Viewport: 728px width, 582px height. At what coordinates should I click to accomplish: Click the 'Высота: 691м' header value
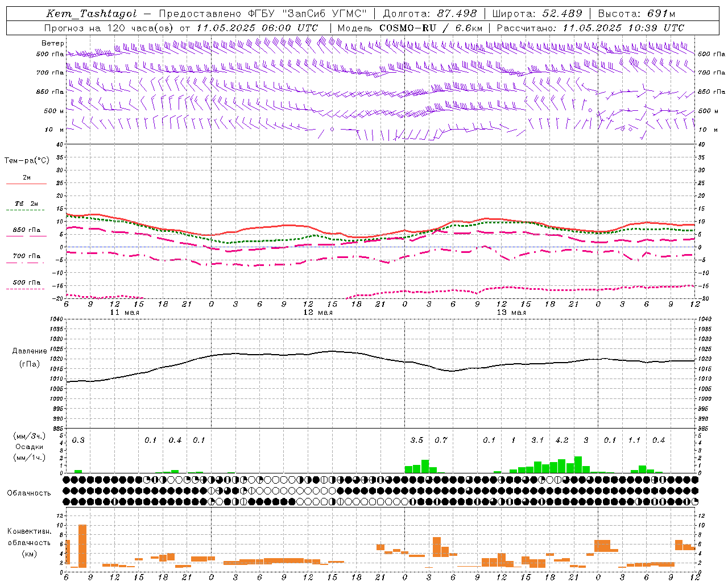pyautogui.click(x=636, y=14)
